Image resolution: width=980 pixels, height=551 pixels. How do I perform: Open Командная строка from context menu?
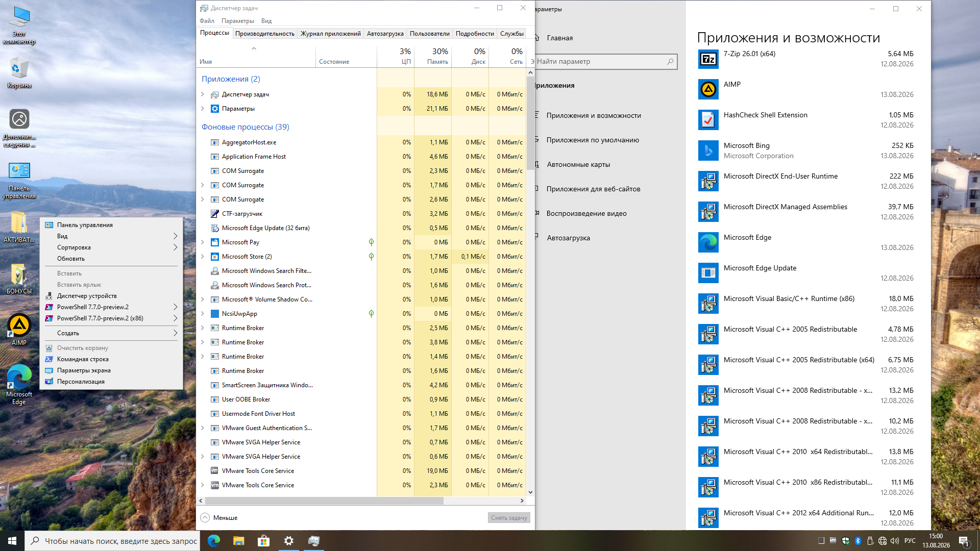[x=111, y=359]
